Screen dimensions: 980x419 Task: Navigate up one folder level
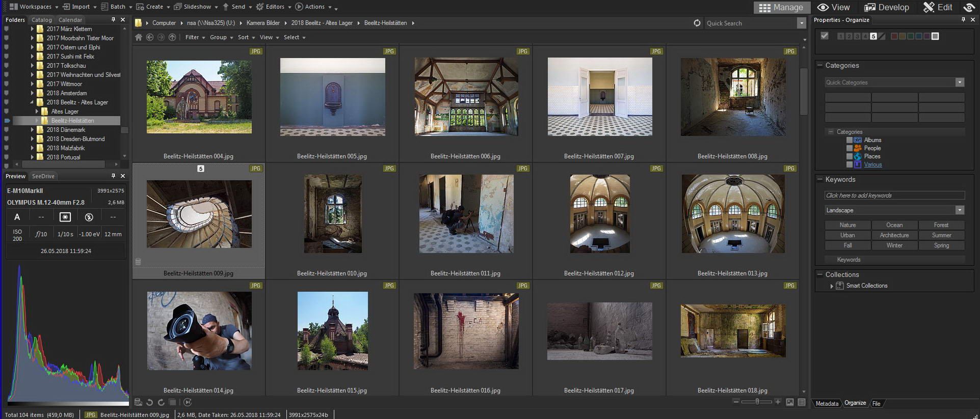172,37
